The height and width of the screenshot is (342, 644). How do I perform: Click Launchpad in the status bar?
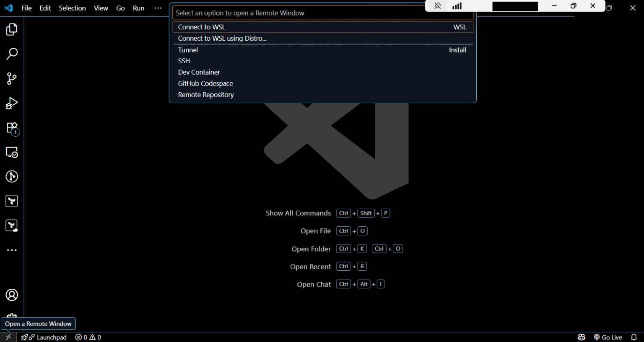(x=44, y=337)
